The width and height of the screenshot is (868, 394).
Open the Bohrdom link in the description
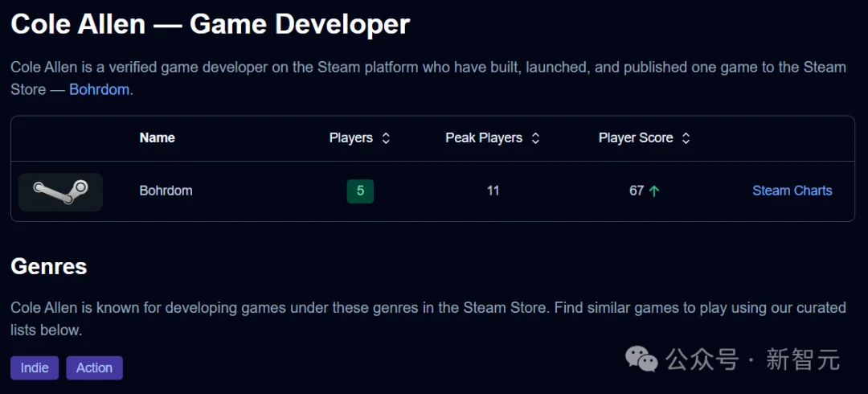pos(99,89)
